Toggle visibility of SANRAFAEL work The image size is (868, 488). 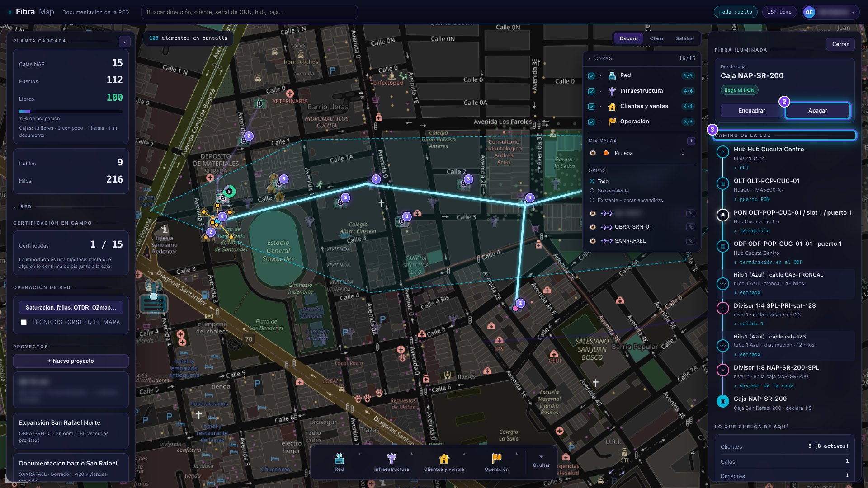pos(593,241)
